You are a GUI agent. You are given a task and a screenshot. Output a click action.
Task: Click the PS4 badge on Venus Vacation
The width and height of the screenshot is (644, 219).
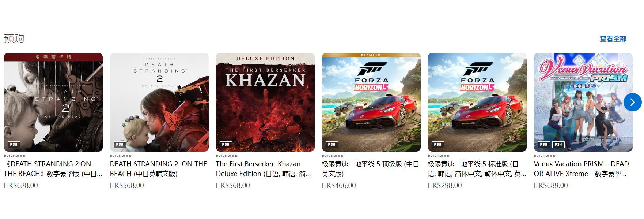click(x=558, y=144)
